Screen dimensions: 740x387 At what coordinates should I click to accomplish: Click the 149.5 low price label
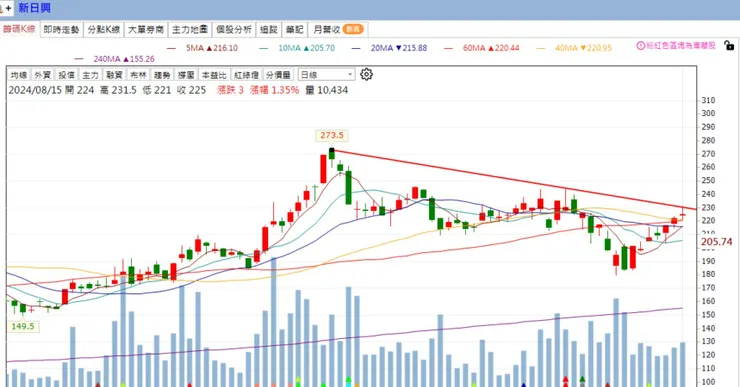click(23, 326)
